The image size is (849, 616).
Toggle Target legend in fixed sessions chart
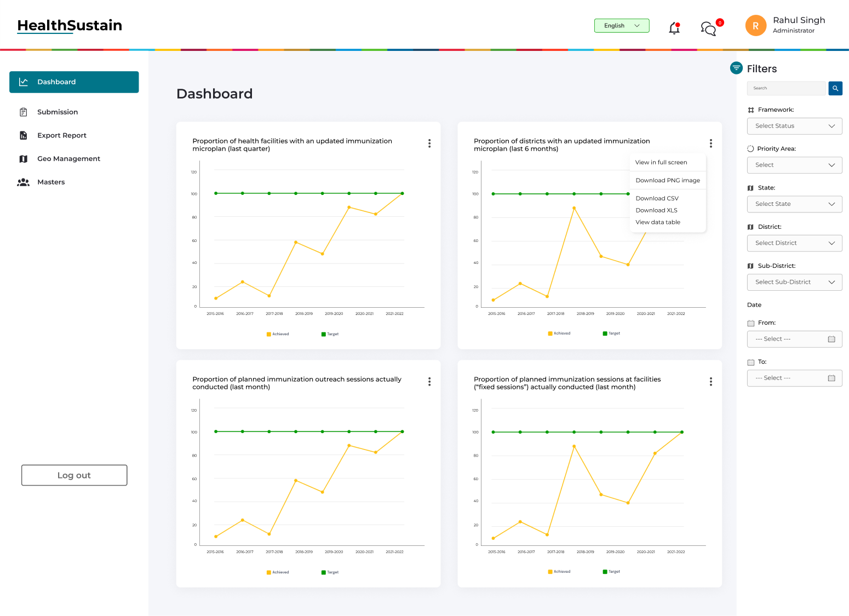pos(612,572)
